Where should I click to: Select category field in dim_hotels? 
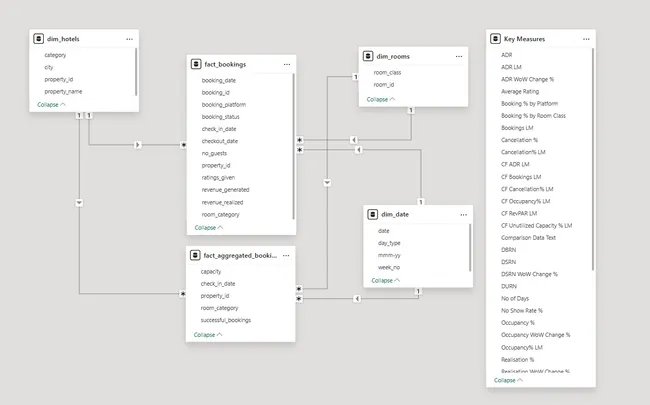point(55,55)
